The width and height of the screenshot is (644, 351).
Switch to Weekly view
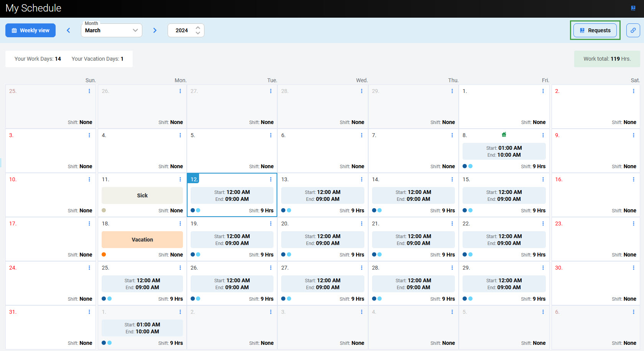coord(30,30)
